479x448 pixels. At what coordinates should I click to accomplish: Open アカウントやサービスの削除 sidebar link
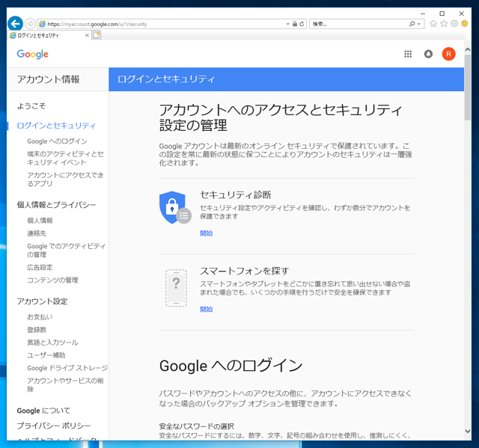point(65,385)
